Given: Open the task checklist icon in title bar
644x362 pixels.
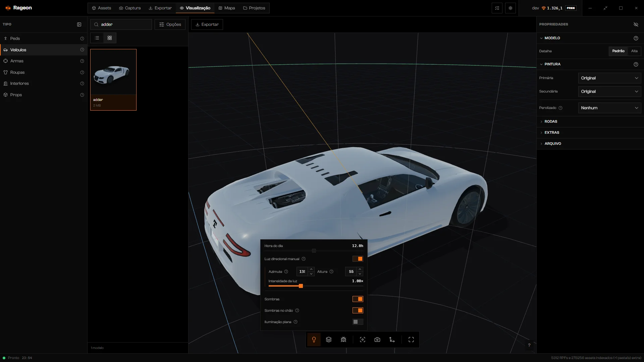Looking at the screenshot, I should point(497,8).
